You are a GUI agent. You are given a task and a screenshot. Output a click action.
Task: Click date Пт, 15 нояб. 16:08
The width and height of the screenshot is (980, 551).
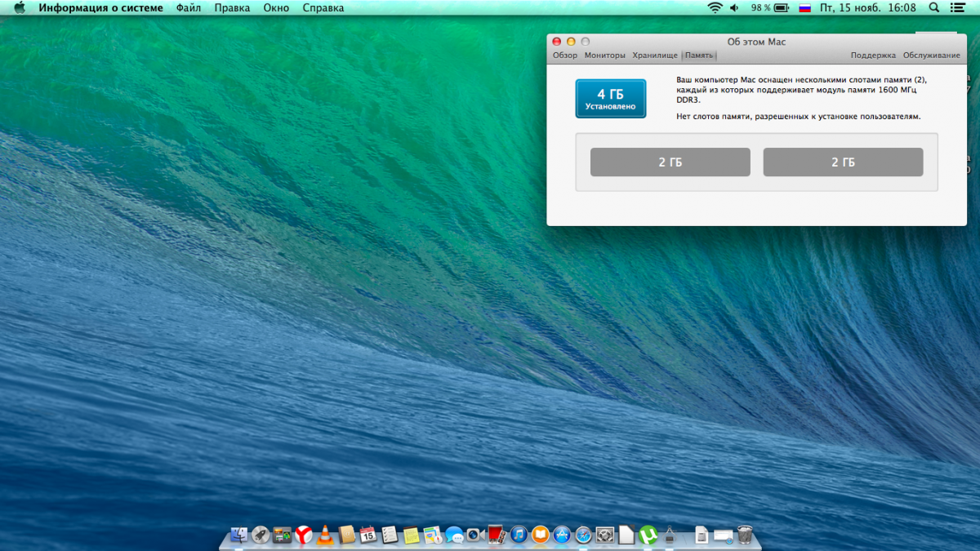tap(868, 8)
